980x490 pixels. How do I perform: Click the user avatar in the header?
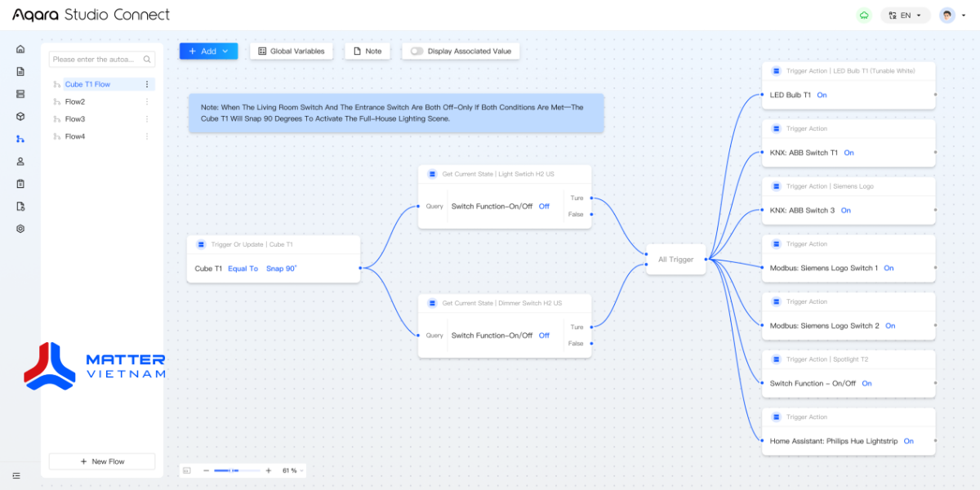[947, 16]
